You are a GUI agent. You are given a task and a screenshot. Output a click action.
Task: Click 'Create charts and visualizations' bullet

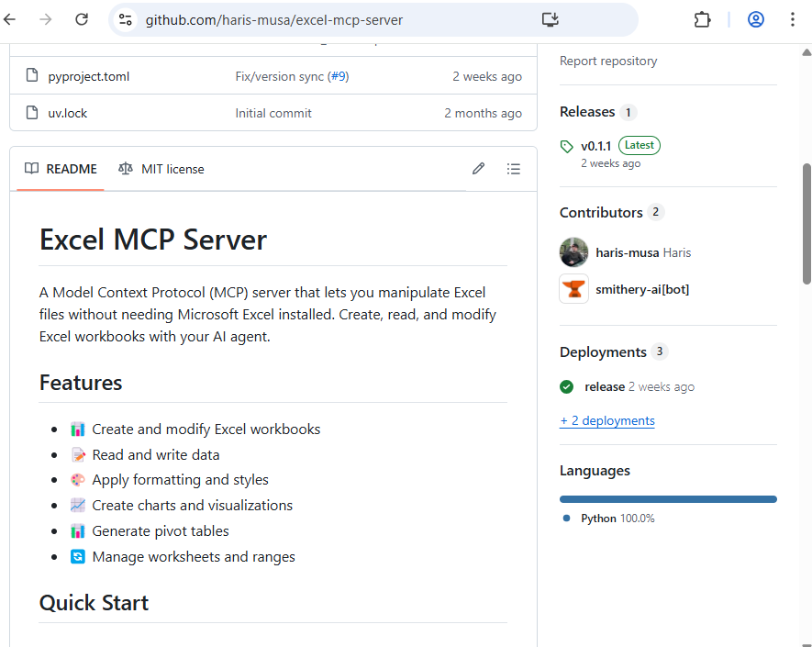pos(192,506)
